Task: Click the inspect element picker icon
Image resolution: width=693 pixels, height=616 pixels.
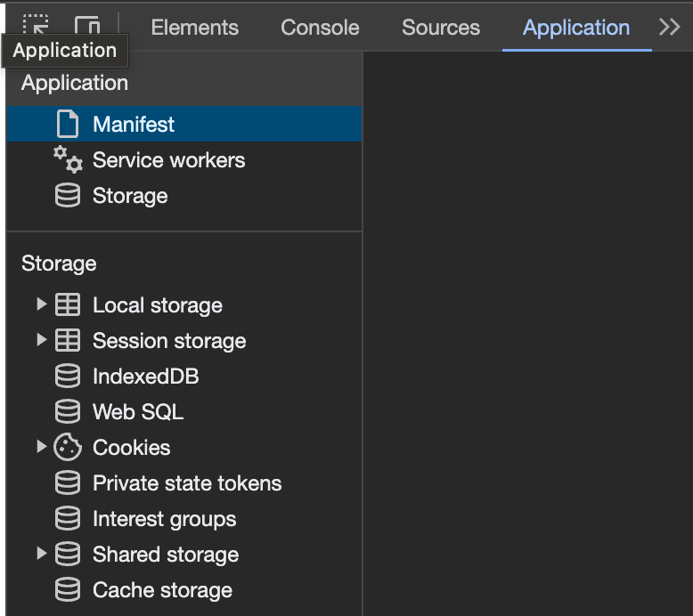Action: [x=36, y=25]
